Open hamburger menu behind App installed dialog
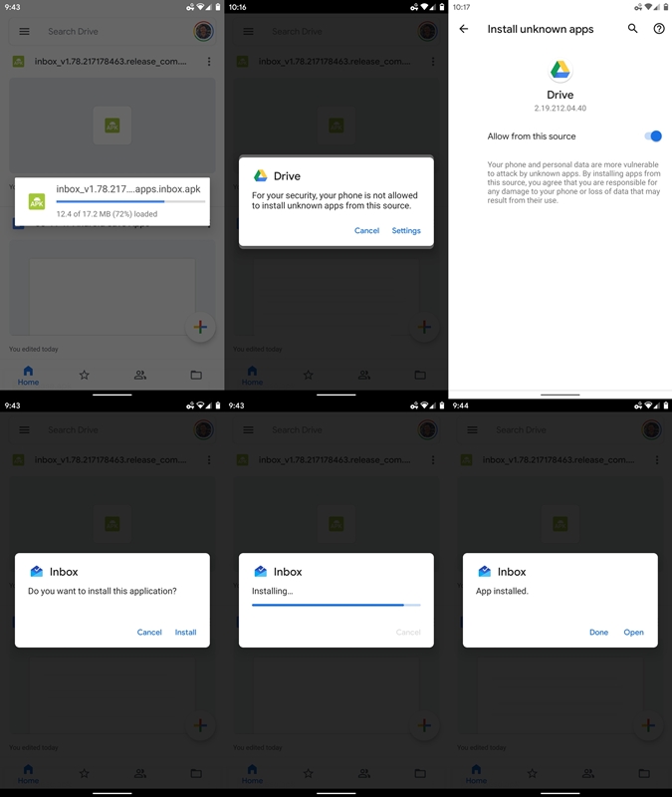Image resolution: width=672 pixels, height=797 pixels. 472,430
